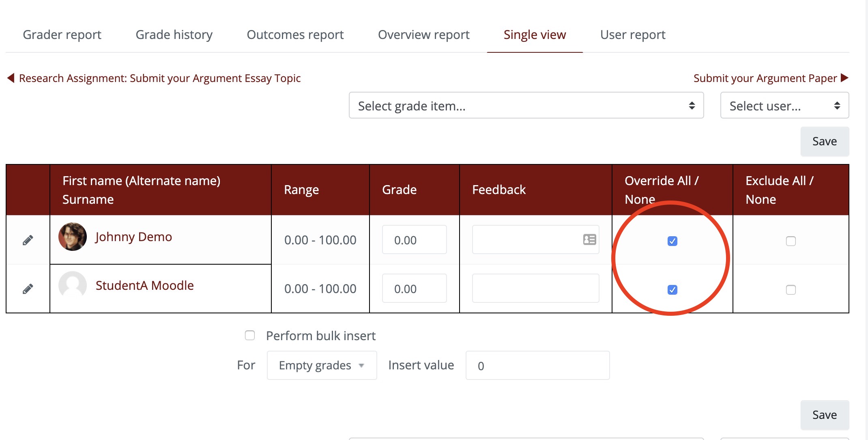
Task: Click the top Save button
Action: tap(824, 141)
